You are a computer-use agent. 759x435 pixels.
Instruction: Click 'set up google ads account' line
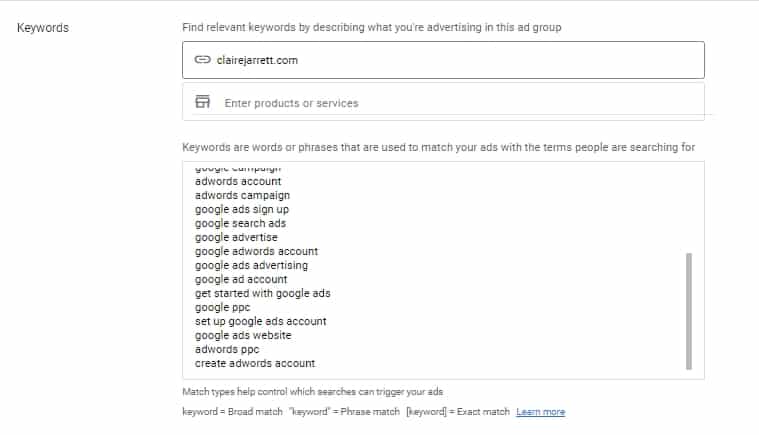(260, 322)
